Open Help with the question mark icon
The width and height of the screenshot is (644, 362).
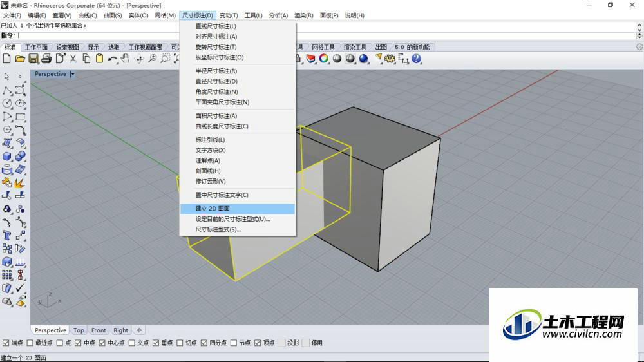417,59
